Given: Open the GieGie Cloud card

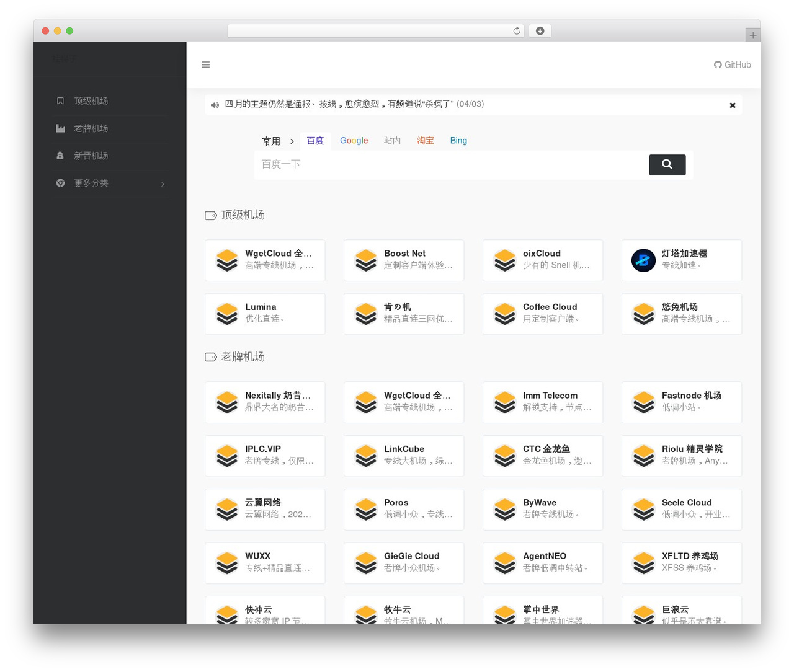Looking at the screenshot, I should (x=404, y=563).
